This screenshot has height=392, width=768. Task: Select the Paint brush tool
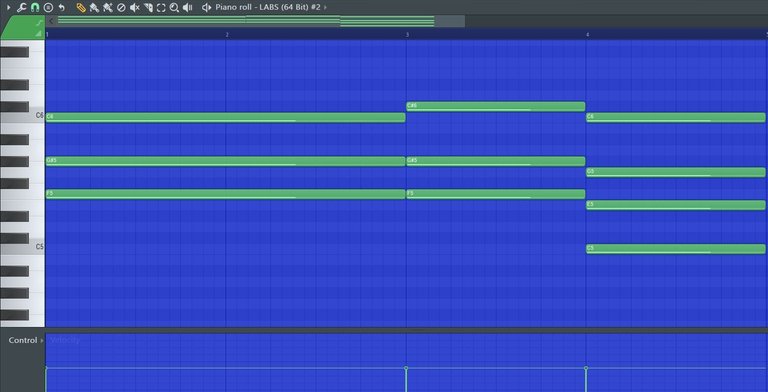click(95, 7)
